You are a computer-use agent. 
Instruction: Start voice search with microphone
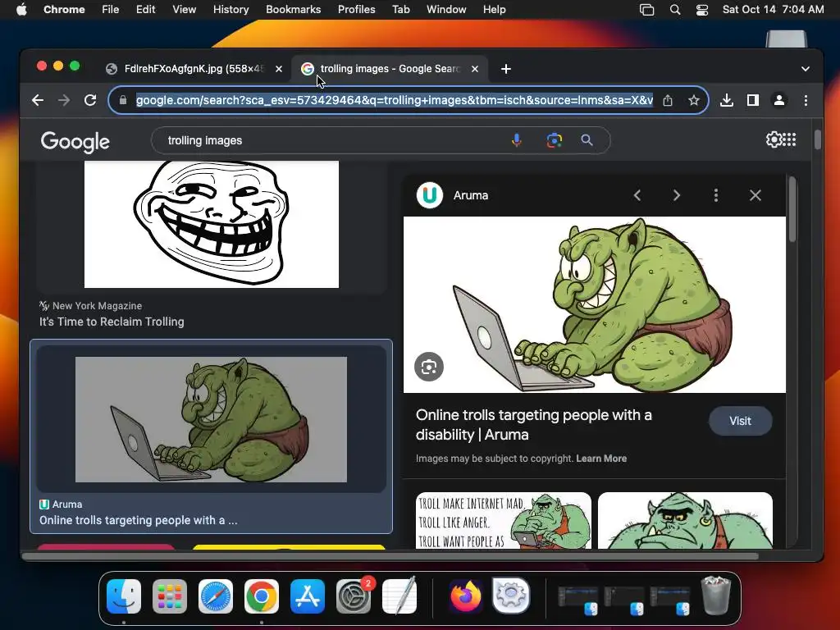pyautogui.click(x=517, y=140)
